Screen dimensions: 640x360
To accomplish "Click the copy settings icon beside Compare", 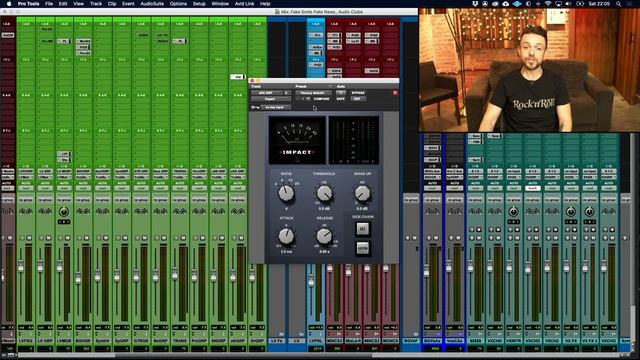I will [x=309, y=99].
